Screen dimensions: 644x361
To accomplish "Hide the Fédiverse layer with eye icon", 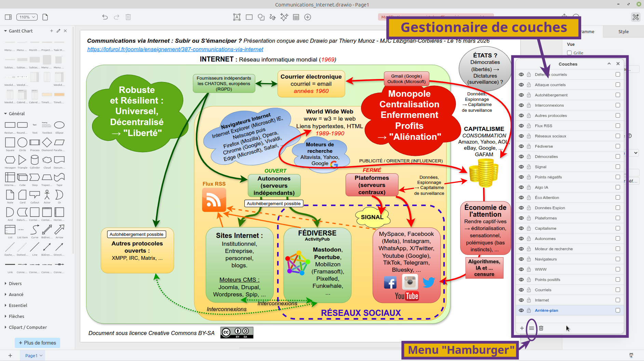I will [x=521, y=146].
